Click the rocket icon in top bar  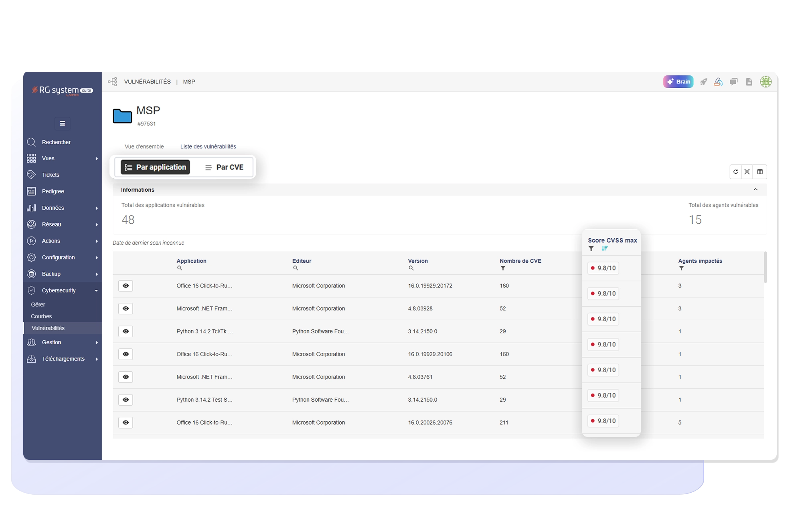click(x=704, y=82)
